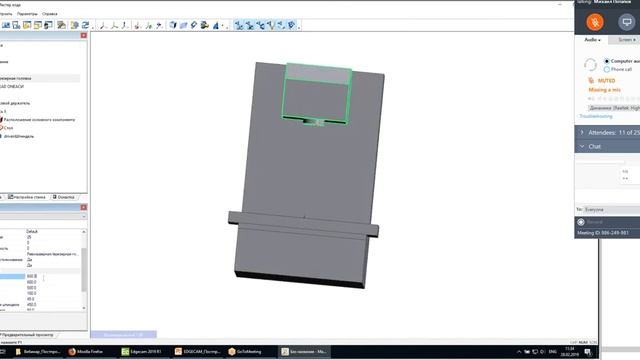Open the Справка menu
Image resolution: width=640 pixels, height=360 pixels.
(x=50, y=14)
